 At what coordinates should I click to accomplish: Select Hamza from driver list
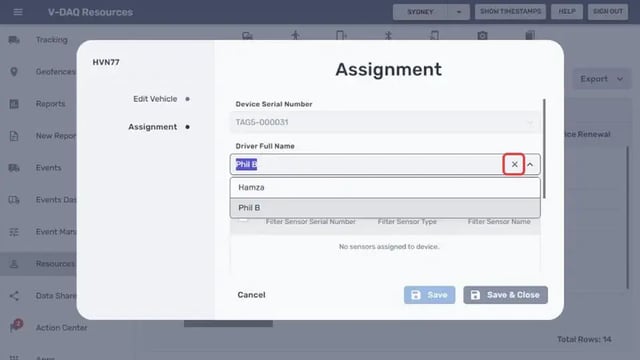[x=385, y=187]
